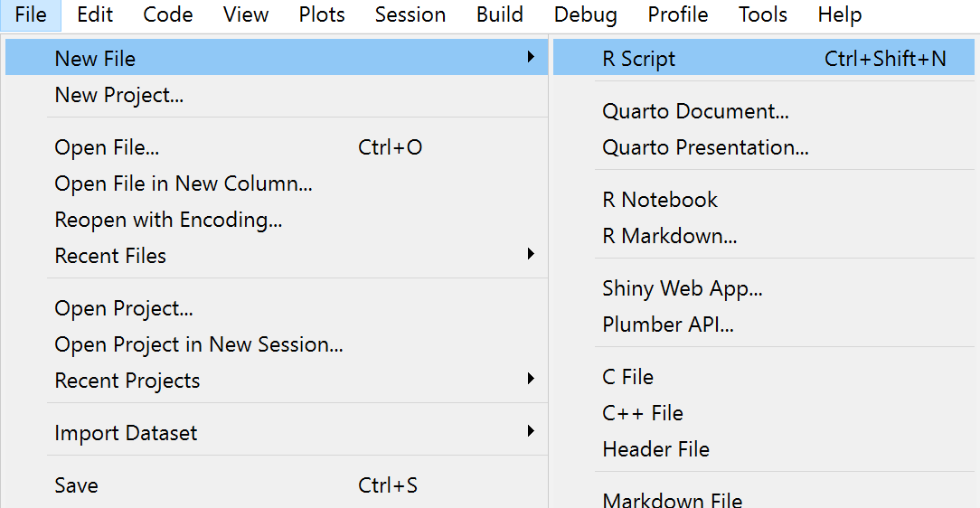Open the Tools menu

tap(762, 15)
